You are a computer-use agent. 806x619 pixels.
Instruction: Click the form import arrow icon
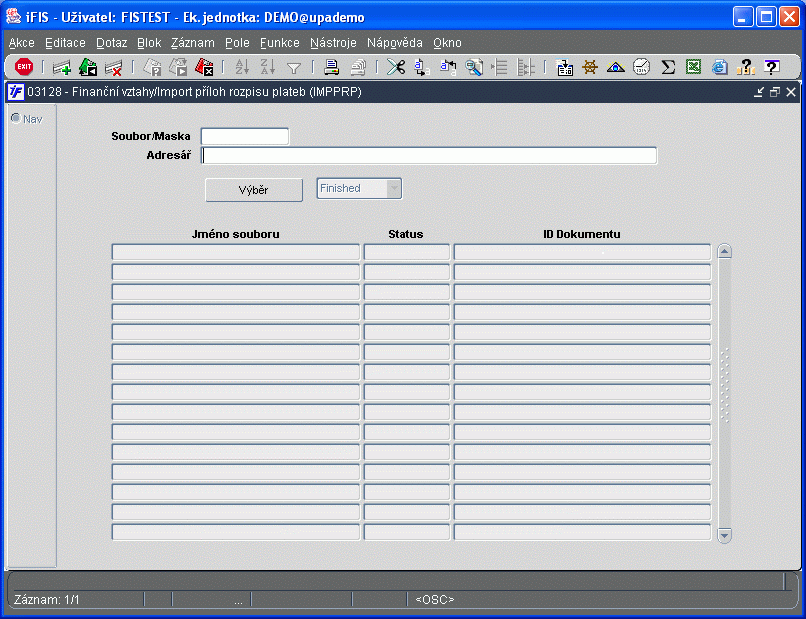564,67
